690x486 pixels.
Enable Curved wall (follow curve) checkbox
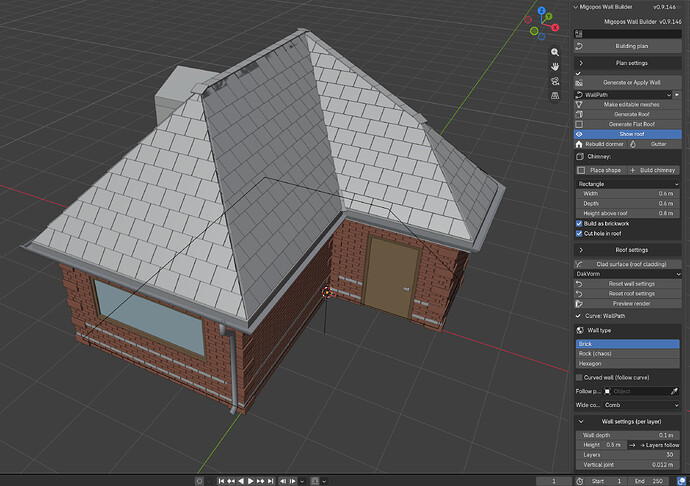pos(579,377)
